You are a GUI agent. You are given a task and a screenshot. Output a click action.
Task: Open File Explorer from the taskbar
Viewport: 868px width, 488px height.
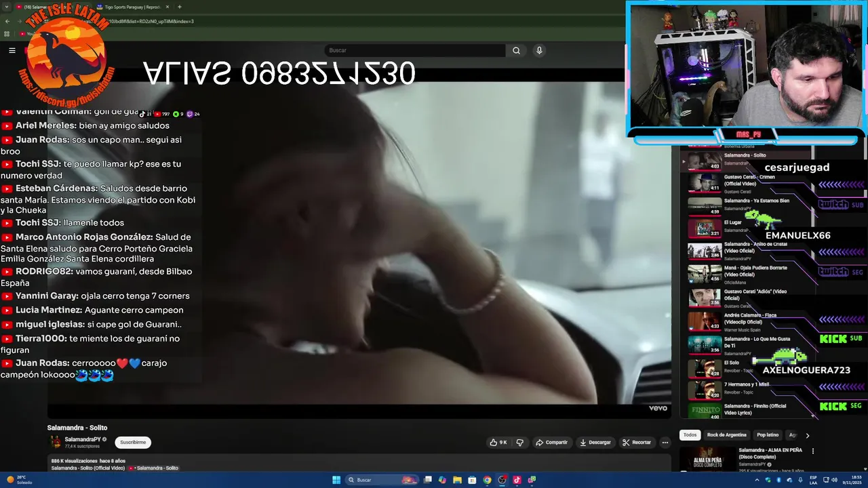click(x=457, y=480)
